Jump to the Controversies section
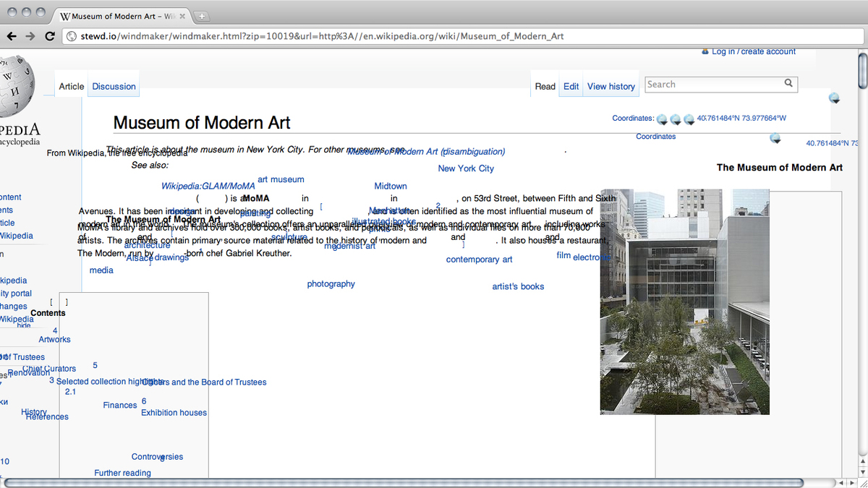Image resolution: width=868 pixels, height=488 pixels. (x=157, y=457)
